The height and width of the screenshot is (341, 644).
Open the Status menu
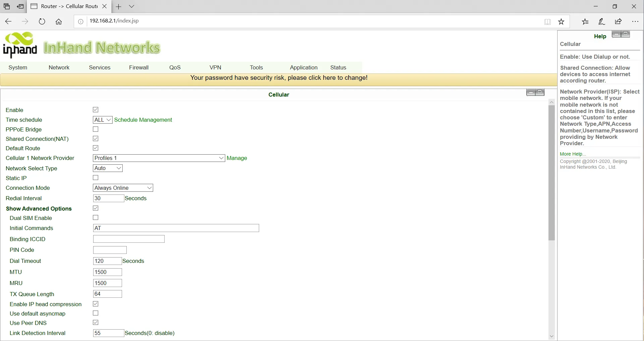[338, 67]
